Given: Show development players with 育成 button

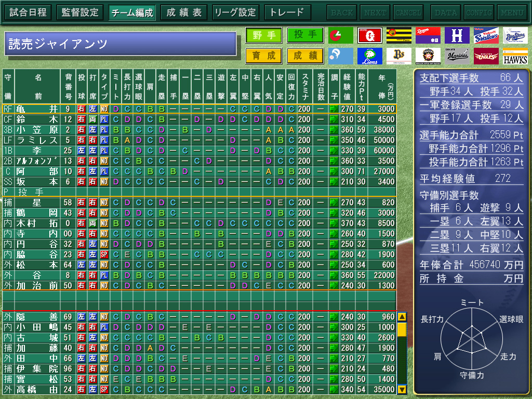Looking at the screenshot, I should click(x=263, y=56).
